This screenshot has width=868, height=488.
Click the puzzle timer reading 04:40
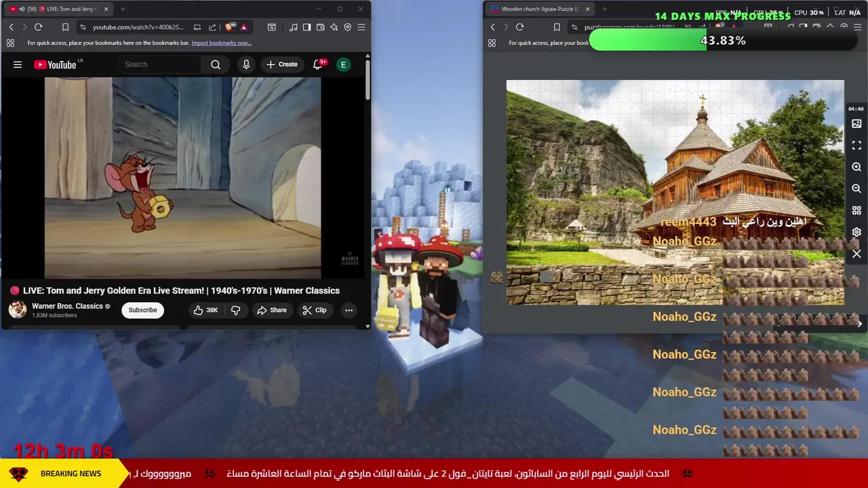(855, 108)
